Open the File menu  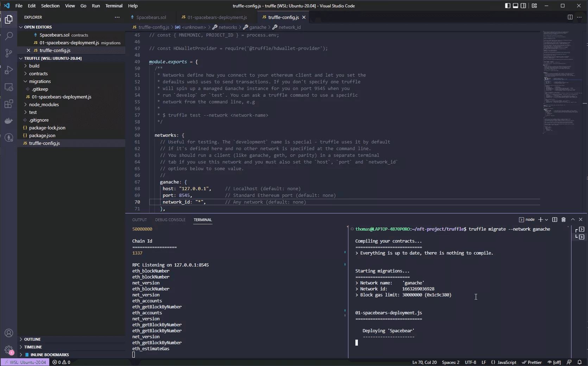19,6
